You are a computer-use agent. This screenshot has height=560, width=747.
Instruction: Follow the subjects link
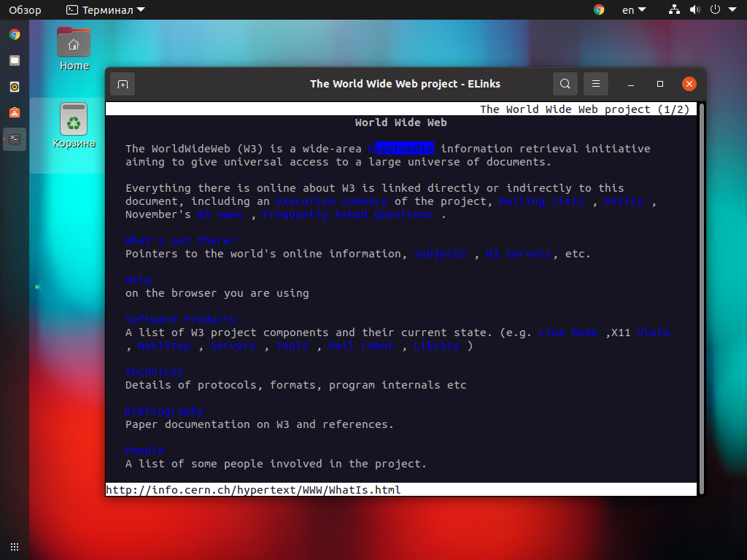pyautogui.click(x=440, y=254)
